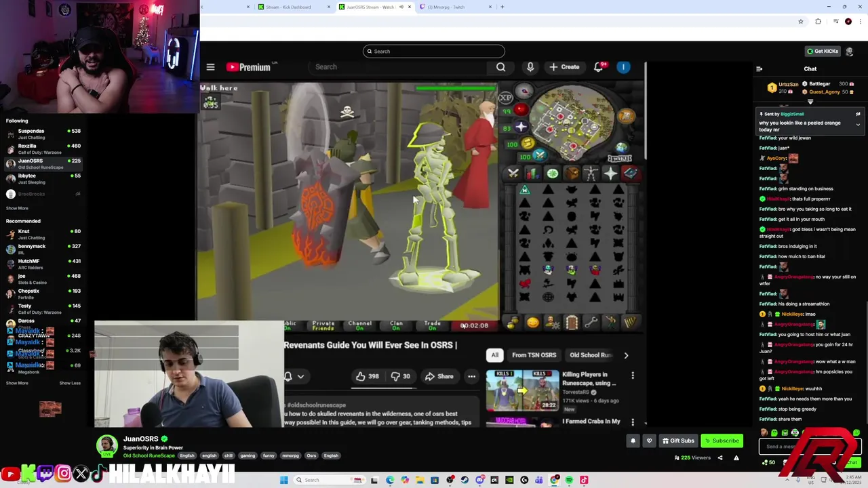
Task: Mute the JuanOSRS Stream browser tab audio
Action: (401, 7)
